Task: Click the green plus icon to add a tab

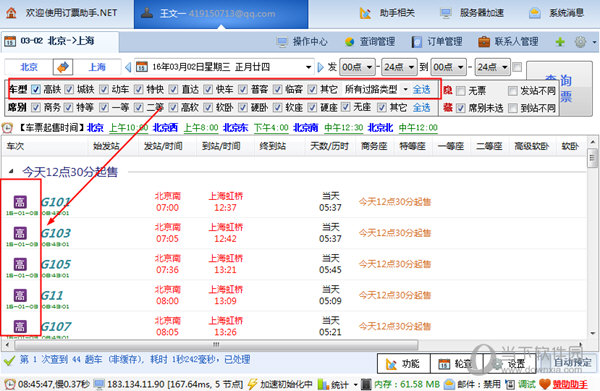Action: point(560,42)
